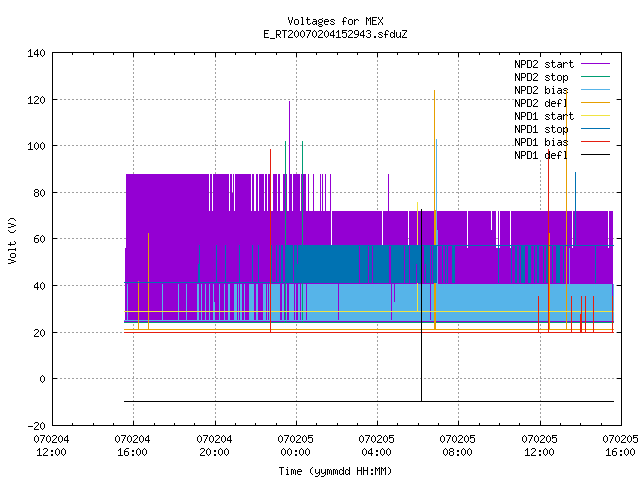Click the 'NPD2 start' legend label
Viewport: 640px width, 480px height.
pos(544,64)
